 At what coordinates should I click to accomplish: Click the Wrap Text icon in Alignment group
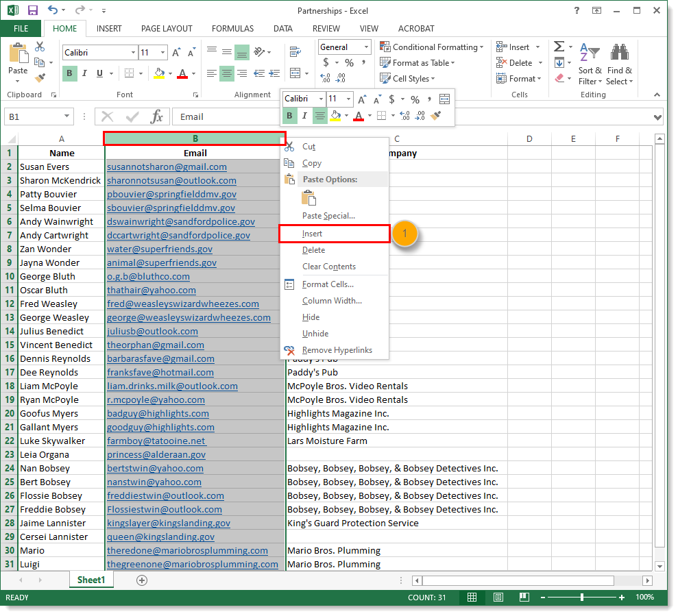pyautogui.click(x=295, y=52)
